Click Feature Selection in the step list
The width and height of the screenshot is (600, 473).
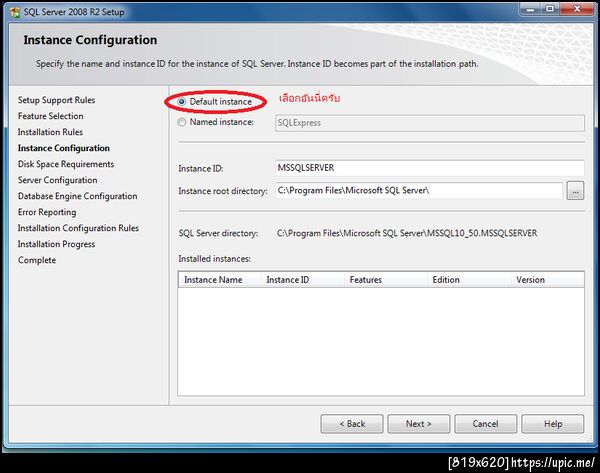pyautogui.click(x=51, y=116)
